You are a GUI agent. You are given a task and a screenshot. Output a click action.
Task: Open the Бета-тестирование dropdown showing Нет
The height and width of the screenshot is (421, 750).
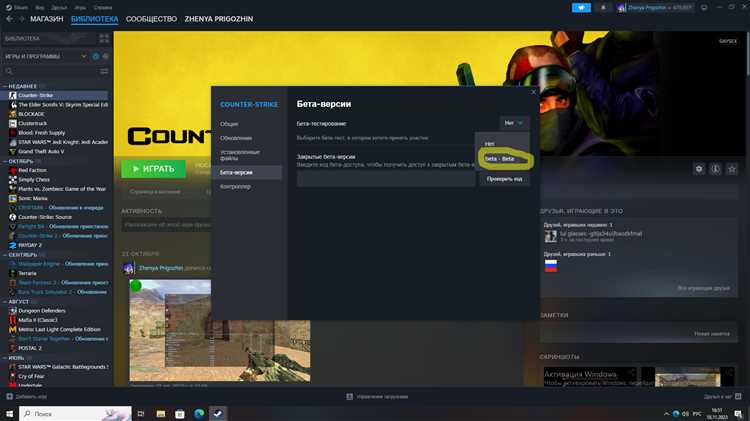(x=514, y=123)
